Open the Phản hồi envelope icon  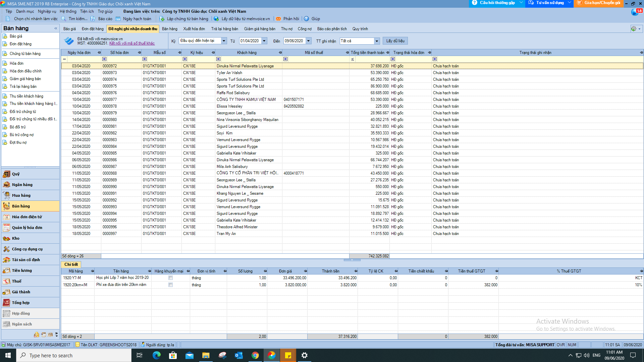[x=278, y=19]
